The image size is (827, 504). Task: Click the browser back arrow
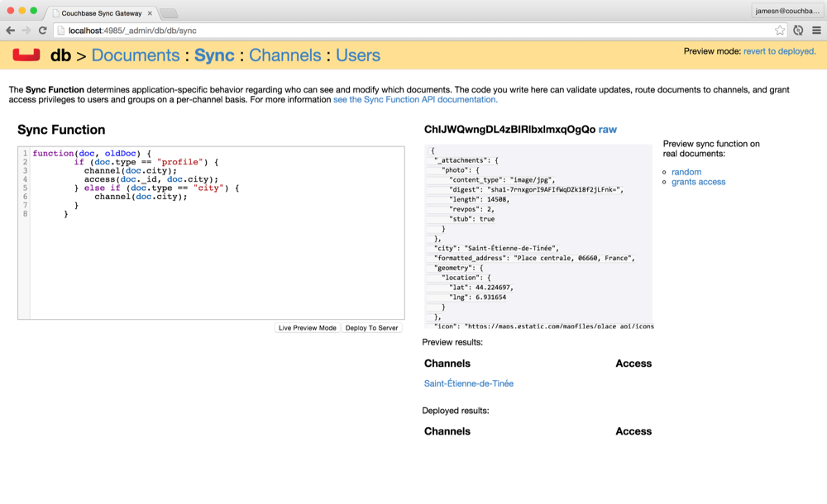[x=11, y=31]
